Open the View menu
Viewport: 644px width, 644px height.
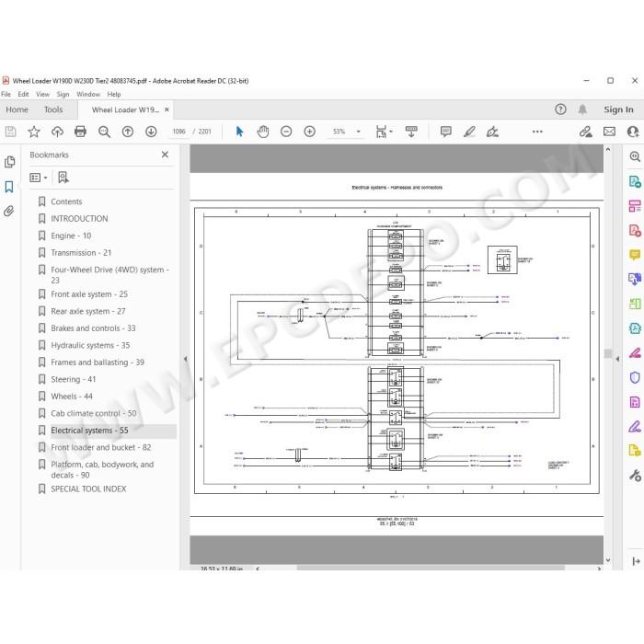point(42,94)
